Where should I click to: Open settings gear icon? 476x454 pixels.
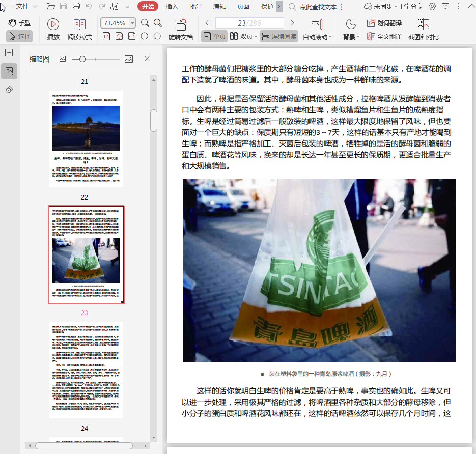click(x=432, y=6)
